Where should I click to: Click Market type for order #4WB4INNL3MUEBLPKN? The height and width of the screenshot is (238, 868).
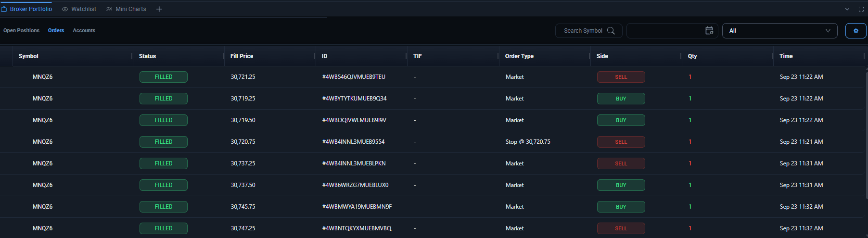coord(514,163)
